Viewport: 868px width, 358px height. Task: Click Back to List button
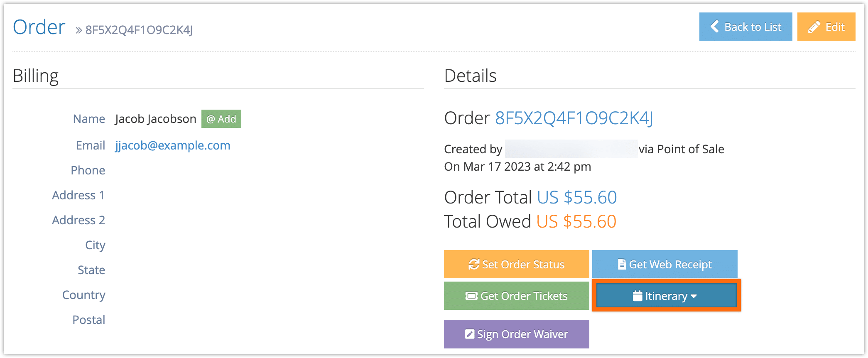coord(745,27)
